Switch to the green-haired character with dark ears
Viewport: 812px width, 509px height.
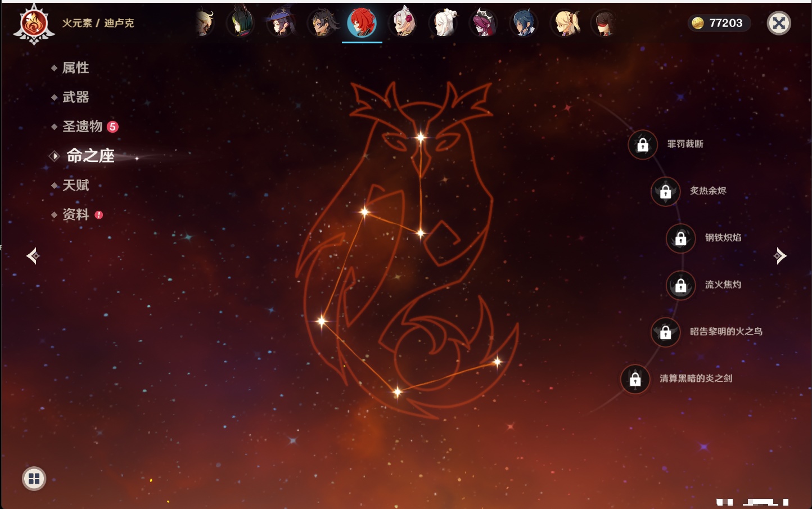coord(241,24)
